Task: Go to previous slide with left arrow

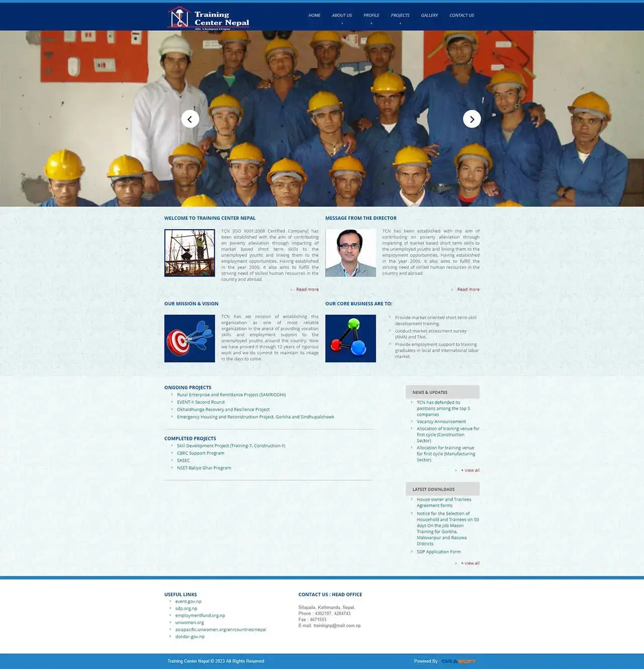Action: (x=190, y=119)
